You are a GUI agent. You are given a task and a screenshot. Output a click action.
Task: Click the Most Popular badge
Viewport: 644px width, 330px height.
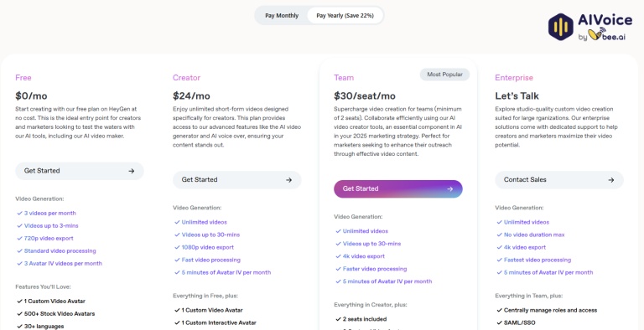(444, 75)
